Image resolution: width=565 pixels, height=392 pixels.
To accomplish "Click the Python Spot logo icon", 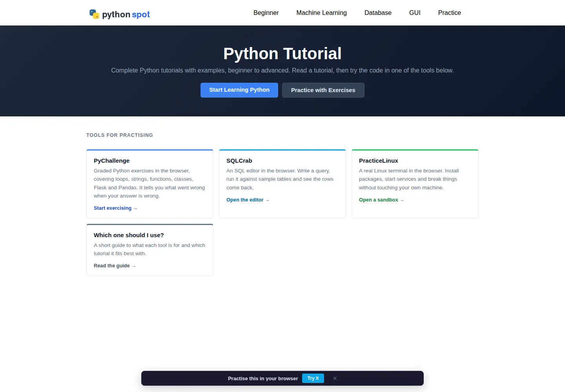I will point(94,14).
